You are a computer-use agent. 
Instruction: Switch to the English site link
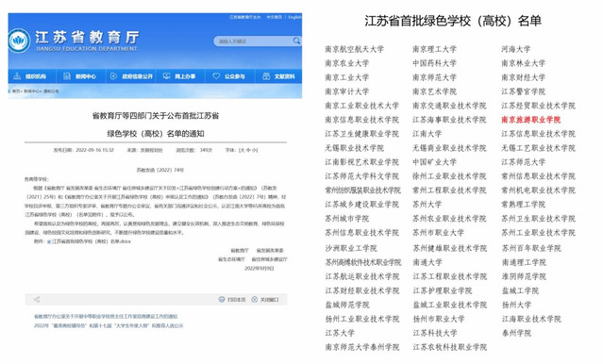point(295,17)
